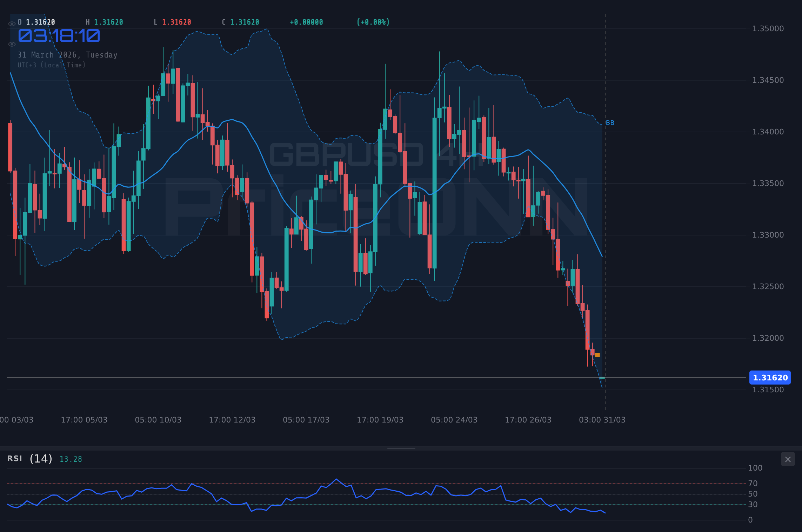Click the percent change (+0.00%) readout
This screenshot has width=802, height=532.
coord(373,22)
